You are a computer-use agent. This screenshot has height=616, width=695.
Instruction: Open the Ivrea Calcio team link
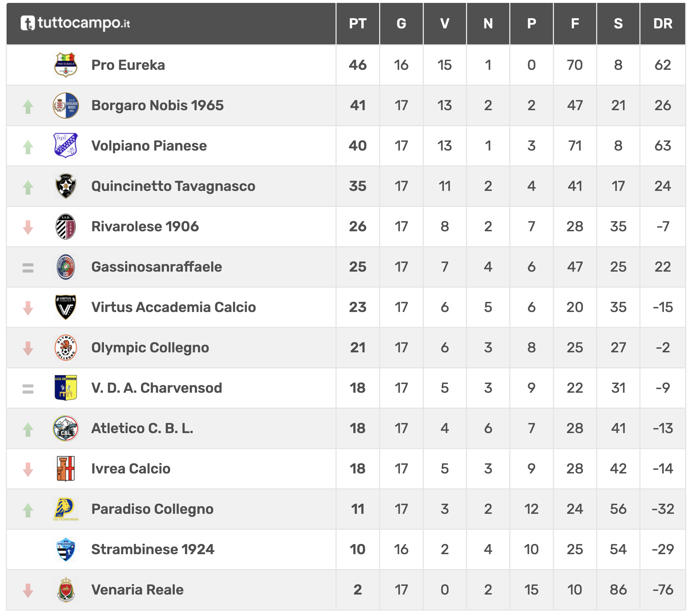coord(131,468)
